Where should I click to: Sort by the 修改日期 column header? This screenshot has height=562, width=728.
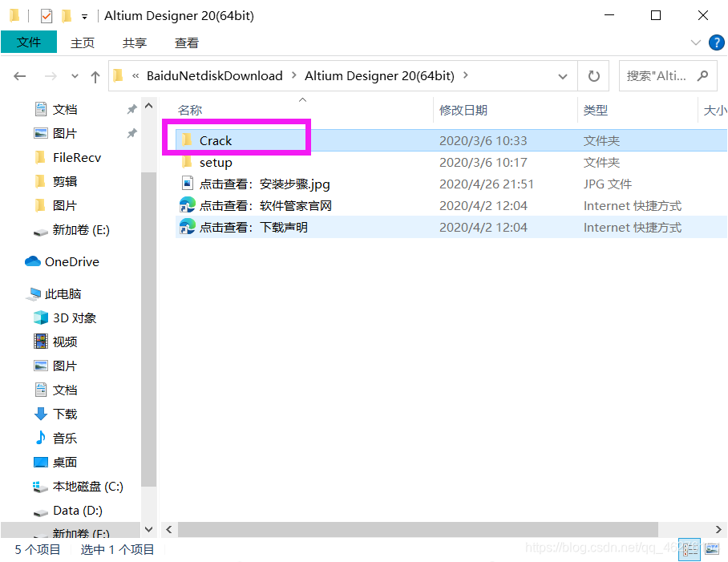[x=463, y=111]
